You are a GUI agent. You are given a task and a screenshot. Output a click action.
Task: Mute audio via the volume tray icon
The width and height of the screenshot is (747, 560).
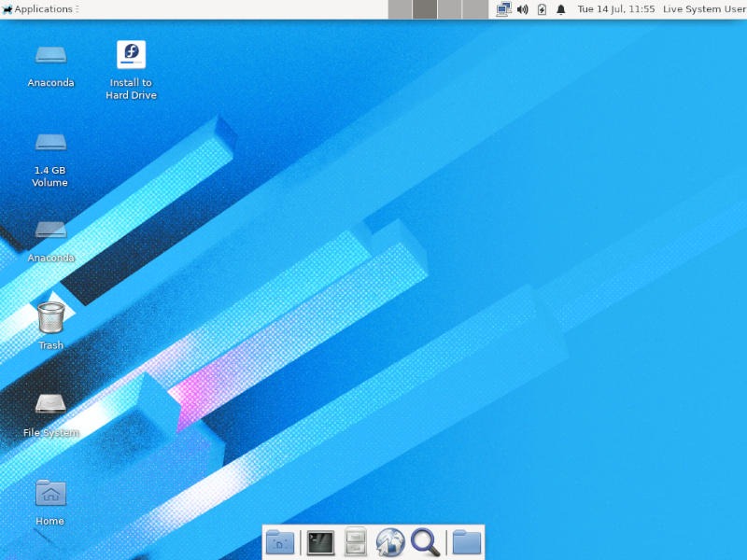point(521,10)
